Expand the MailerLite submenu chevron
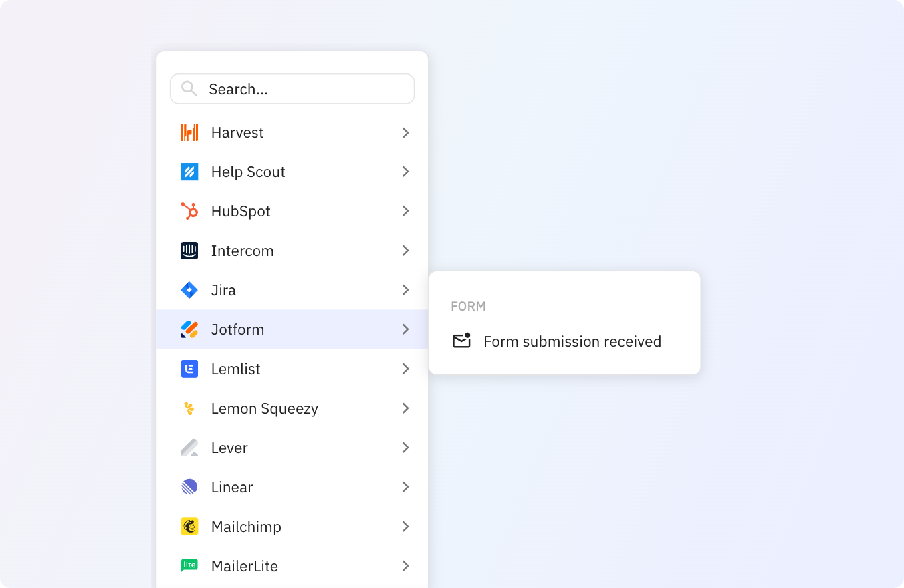This screenshot has height=588, width=904. [x=405, y=566]
